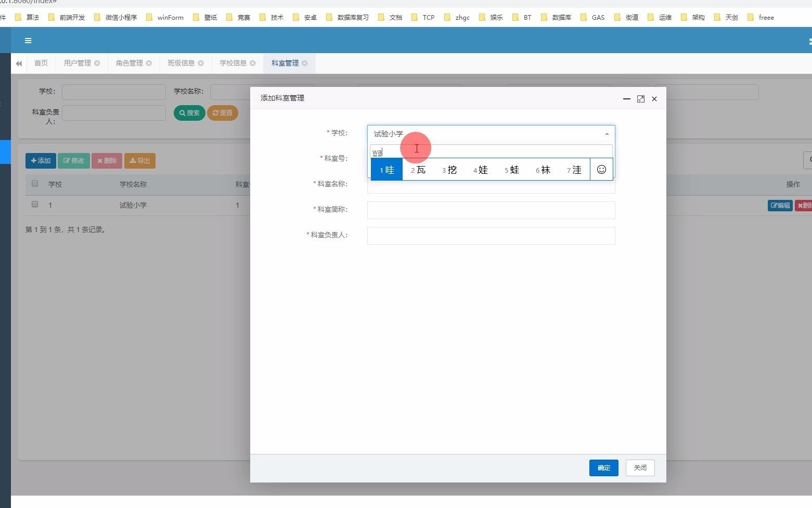Open the 街道 bookmark folder
812x508 pixels.
point(626,17)
